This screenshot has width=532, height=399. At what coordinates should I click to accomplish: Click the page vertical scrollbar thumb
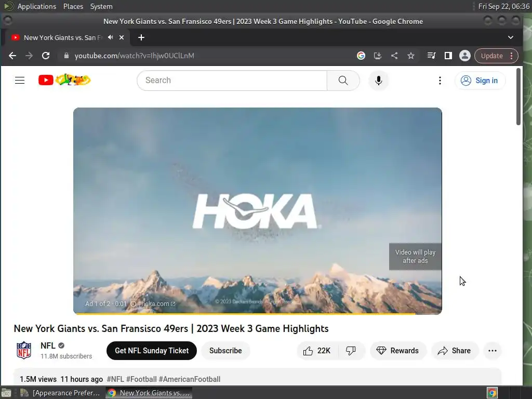click(x=518, y=96)
